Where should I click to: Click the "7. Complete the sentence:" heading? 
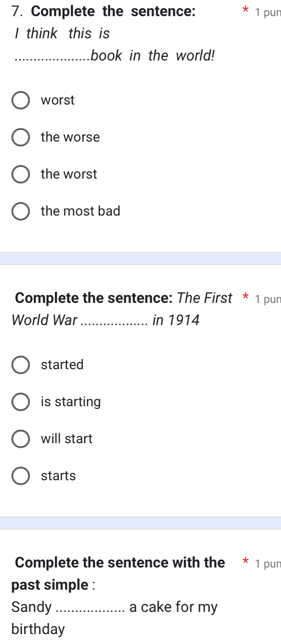[104, 11]
